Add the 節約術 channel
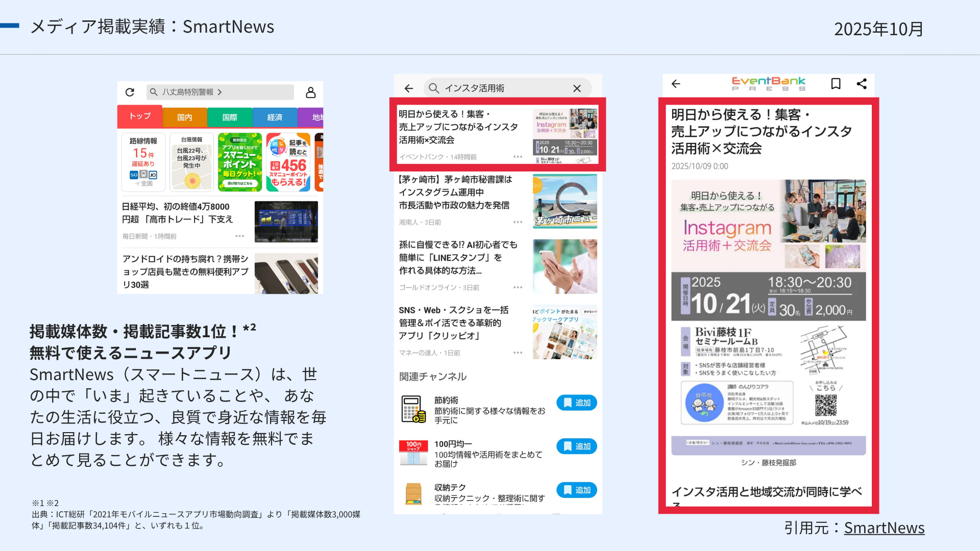This screenshot has height=551, width=980. point(576,403)
